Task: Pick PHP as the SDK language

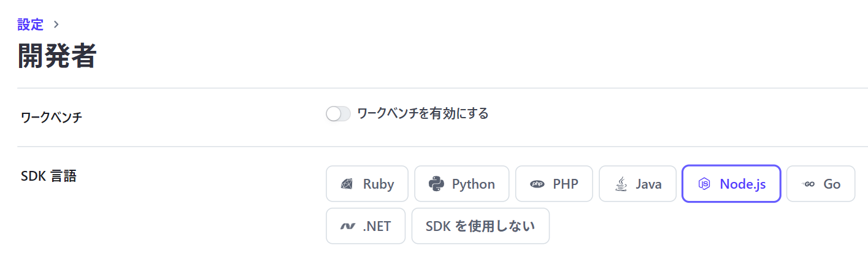Action: (554, 184)
